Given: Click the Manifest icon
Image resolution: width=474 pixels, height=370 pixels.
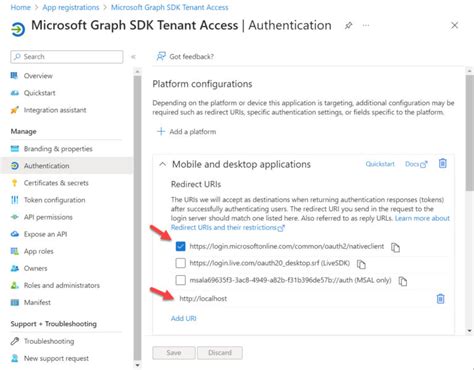Looking at the screenshot, I should tap(15, 302).
